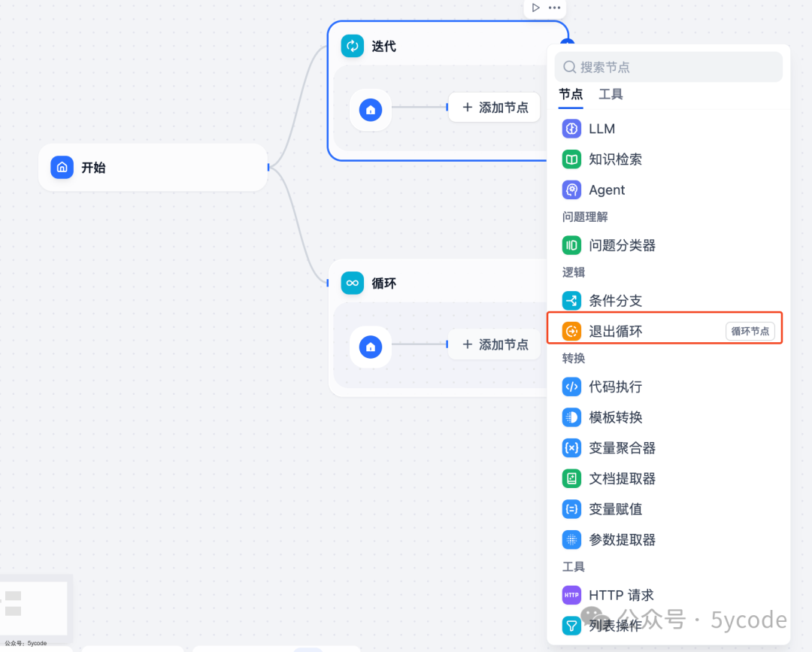This screenshot has width=812, height=652.
Task: Click the 参数提取器 label
Action: (622, 540)
